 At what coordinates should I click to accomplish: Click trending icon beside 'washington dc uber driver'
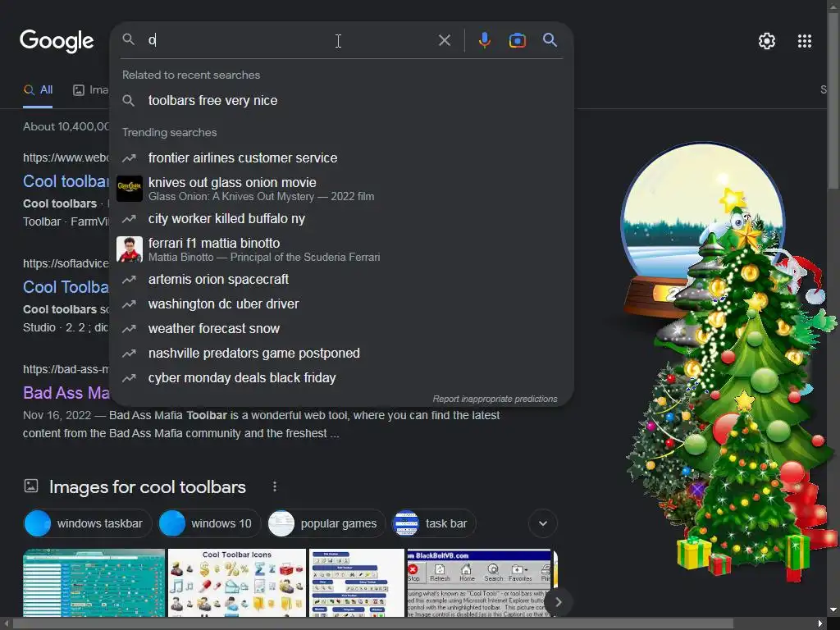point(129,304)
